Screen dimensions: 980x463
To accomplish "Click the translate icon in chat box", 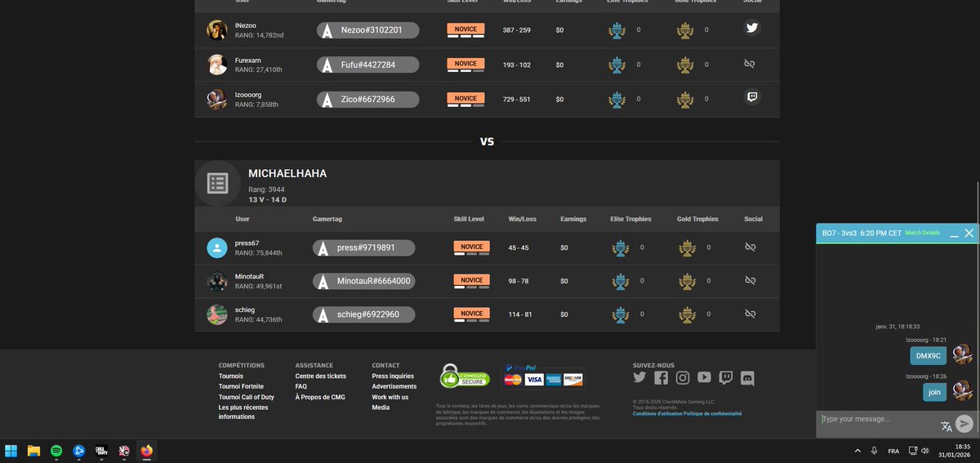I will 947,425.
